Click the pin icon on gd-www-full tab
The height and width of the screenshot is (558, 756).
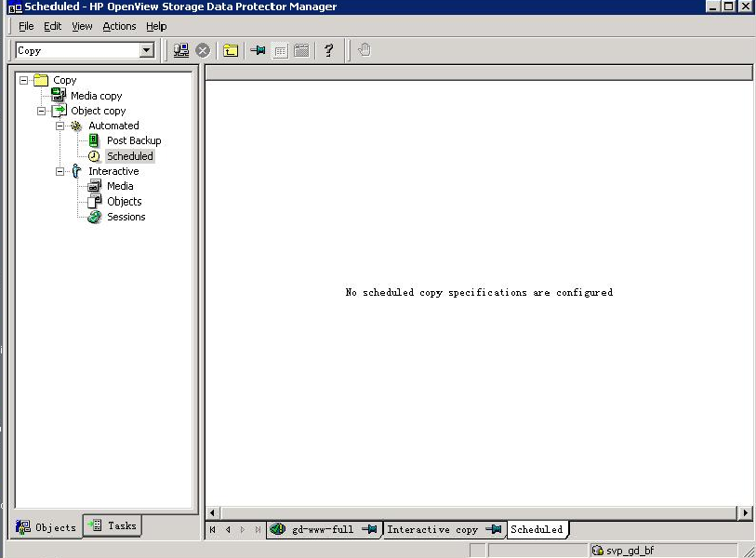pos(370,529)
